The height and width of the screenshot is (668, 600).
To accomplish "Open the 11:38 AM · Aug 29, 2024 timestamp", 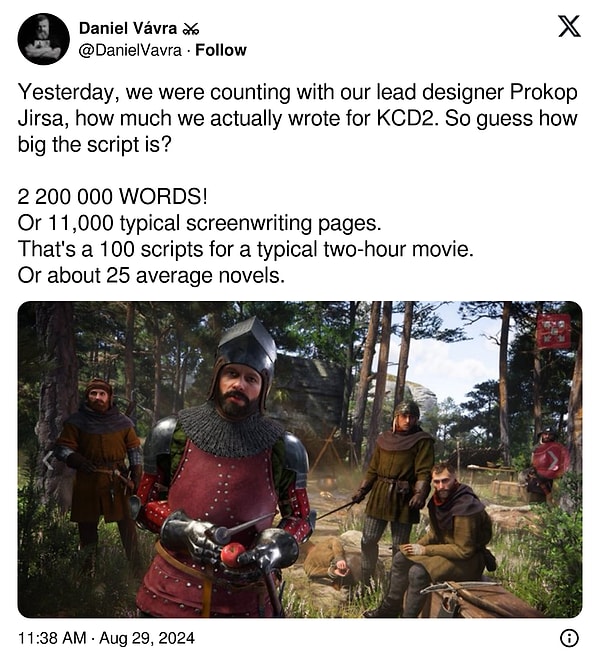I will 106,638.
